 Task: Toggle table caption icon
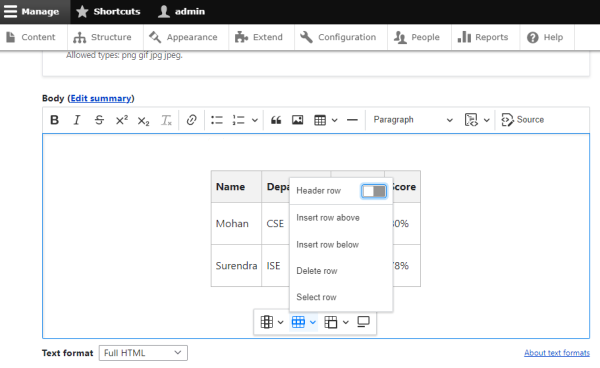coord(363,322)
